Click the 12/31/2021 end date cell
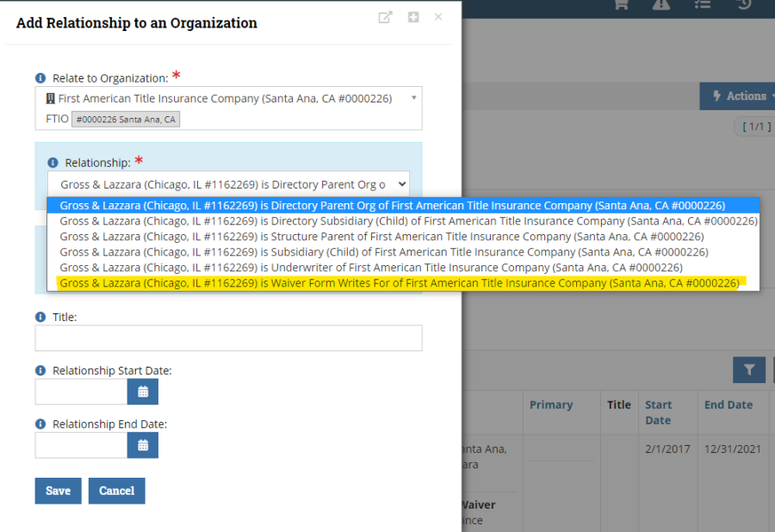Viewport: 775px width, 532px height. click(733, 448)
